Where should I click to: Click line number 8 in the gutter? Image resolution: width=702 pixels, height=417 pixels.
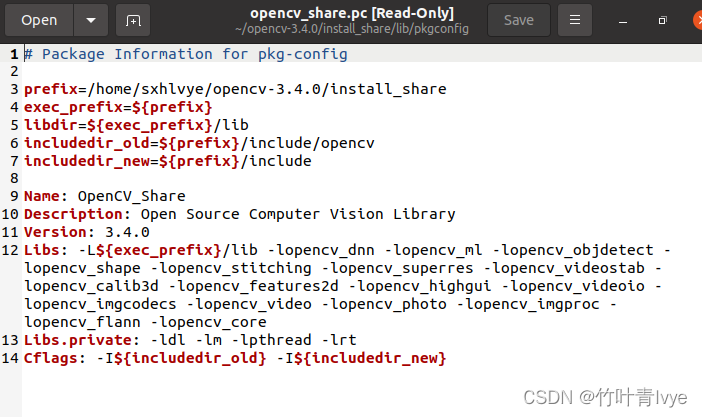coord(14,178)
